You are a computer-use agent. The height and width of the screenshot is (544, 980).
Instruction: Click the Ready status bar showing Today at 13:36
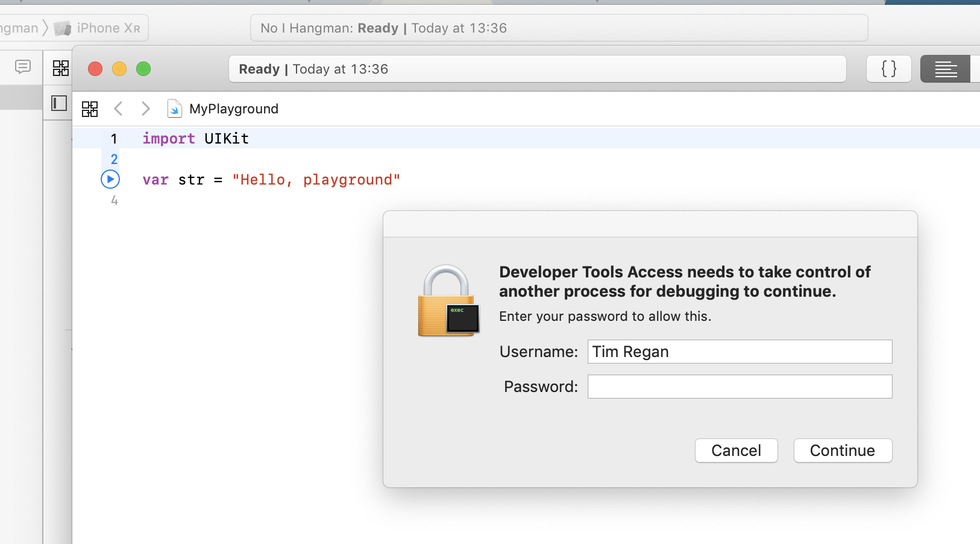(x=537, y=69)
